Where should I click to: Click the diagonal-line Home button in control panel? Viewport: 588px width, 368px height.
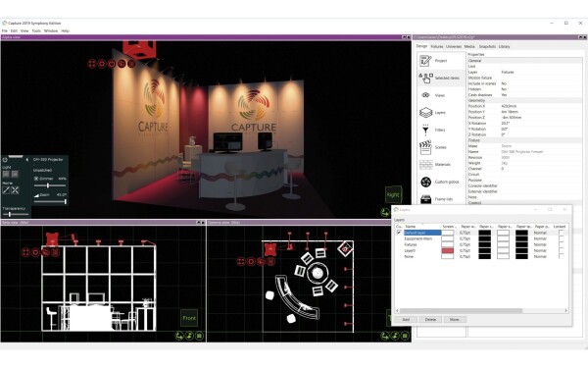pyautogui.click(x=6, y=190)
